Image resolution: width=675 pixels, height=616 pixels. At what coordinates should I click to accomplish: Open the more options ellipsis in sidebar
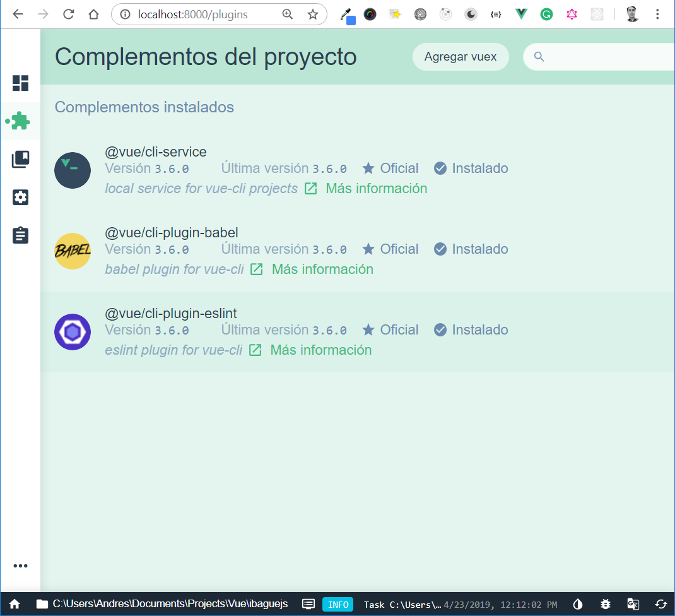coord(20,566)
